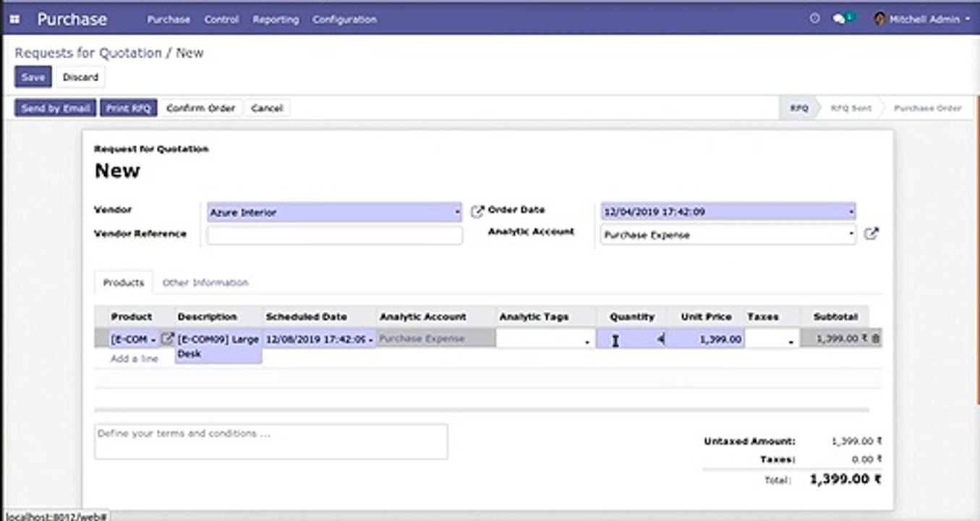
Task: Click the Discard button
Action: [80, 77]
